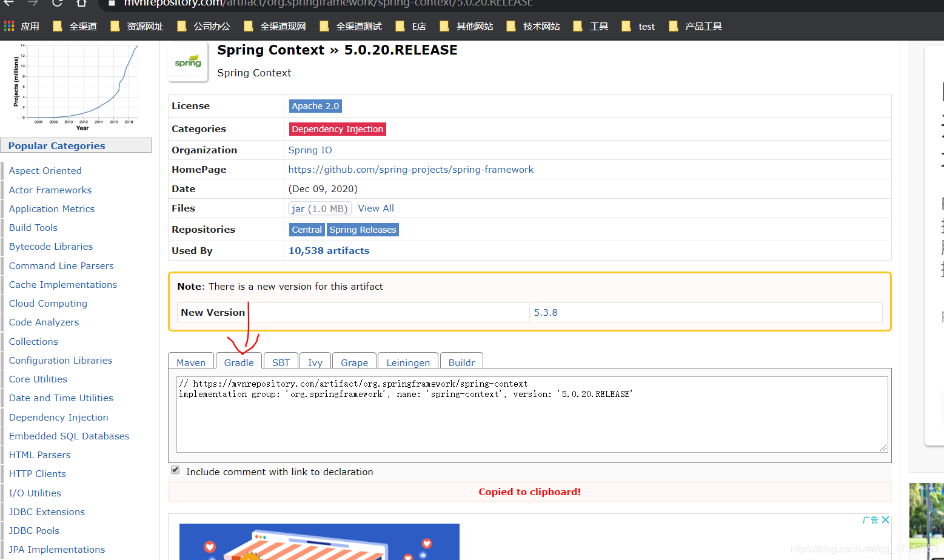Screen dimensions: 944x560
Task: Open Build Tools category
Action: 33,228
